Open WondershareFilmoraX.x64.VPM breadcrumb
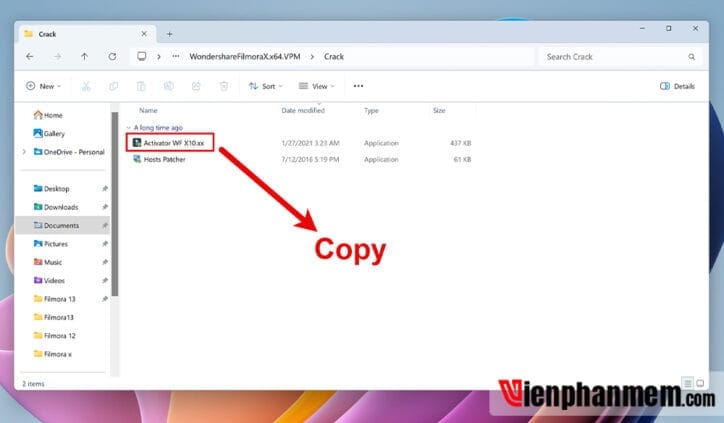This screenshot has width=724, height=423. pos(245,56)
